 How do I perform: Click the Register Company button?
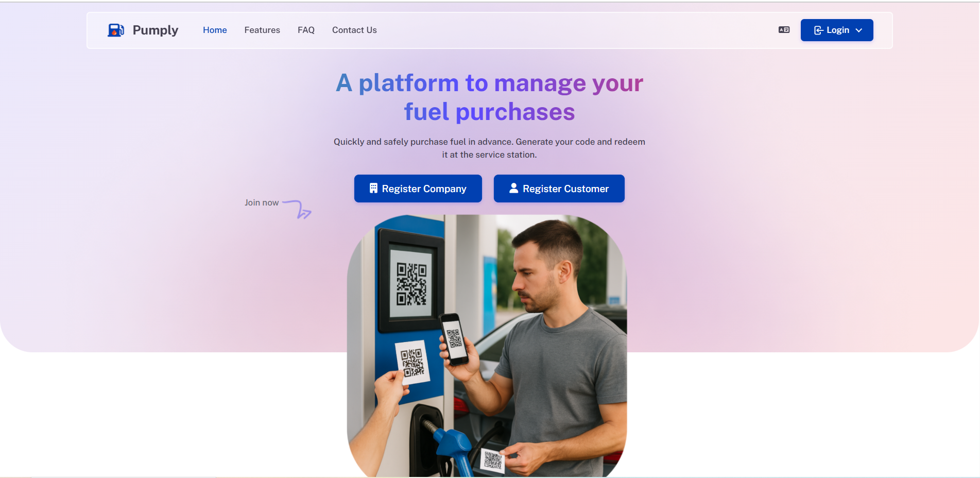(418, 189)
